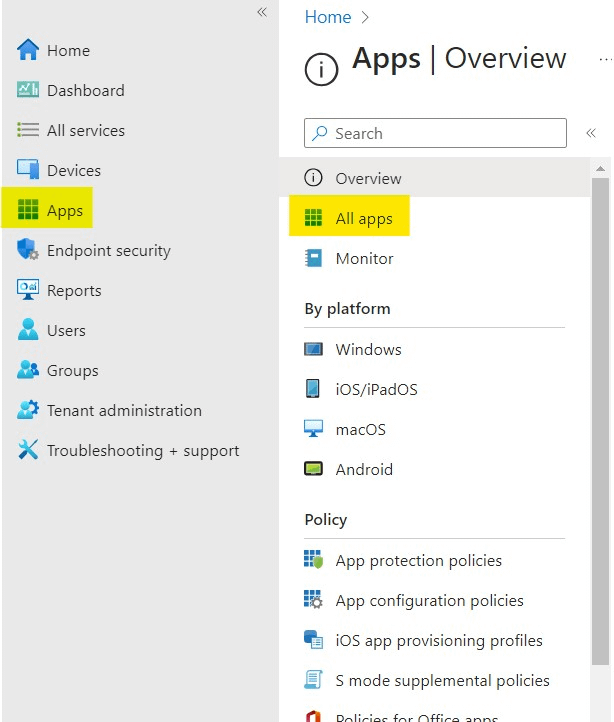614x722 pixels.
Task: Click the Troubleshooting wrench icon
Action: (28, 450)
